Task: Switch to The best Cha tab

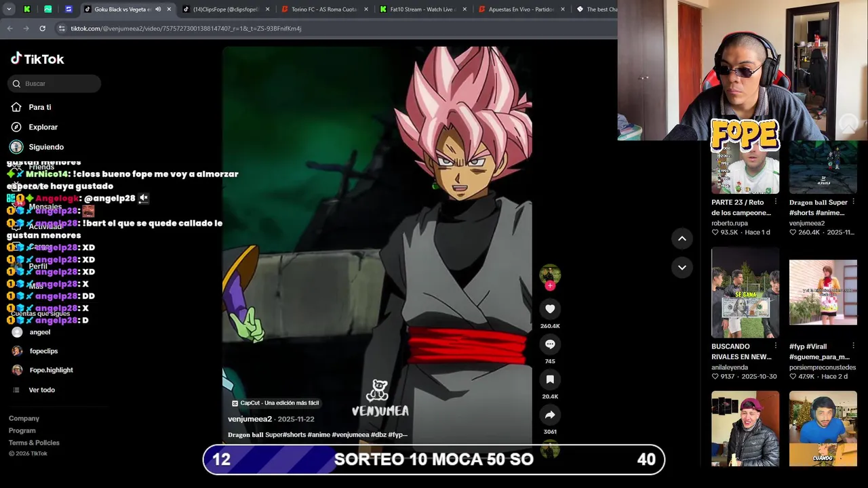Action: [597, 9]
